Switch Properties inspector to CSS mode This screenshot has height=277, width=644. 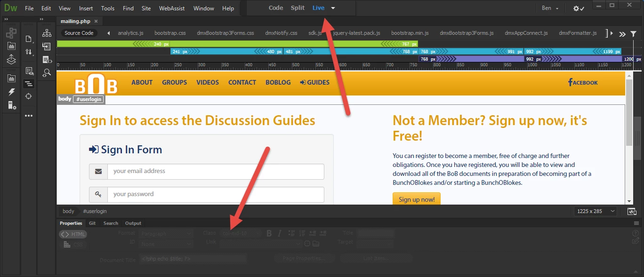click(73, 245)
